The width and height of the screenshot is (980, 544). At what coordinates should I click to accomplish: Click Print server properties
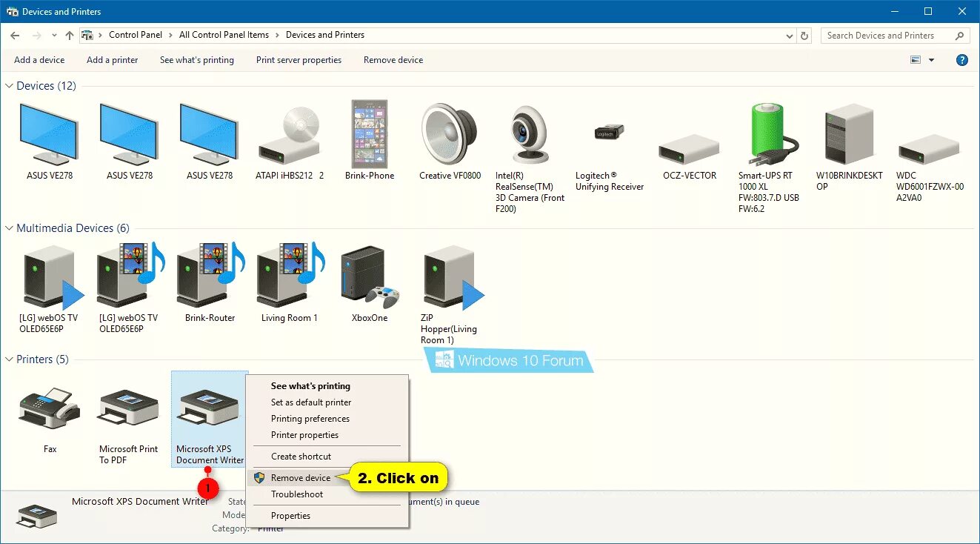(298, 60)
